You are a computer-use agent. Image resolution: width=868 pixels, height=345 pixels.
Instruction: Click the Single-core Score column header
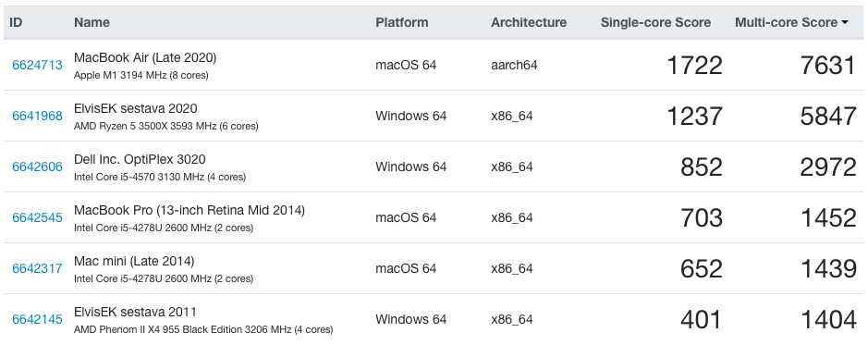[655, 23]
